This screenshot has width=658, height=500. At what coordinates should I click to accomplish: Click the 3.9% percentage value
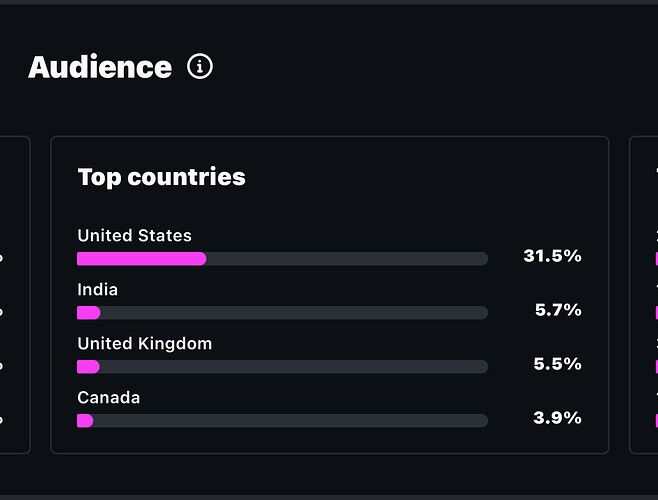click(558, 418)
